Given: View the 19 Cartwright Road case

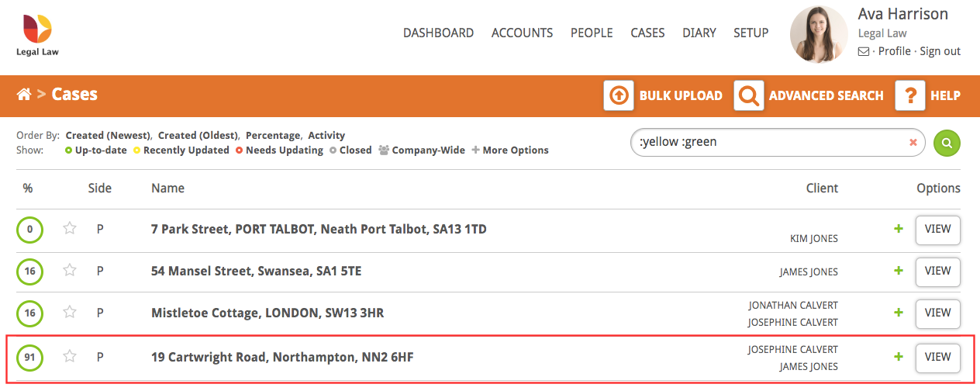Looking at the screenshot, I should click(x=937, y=357).
